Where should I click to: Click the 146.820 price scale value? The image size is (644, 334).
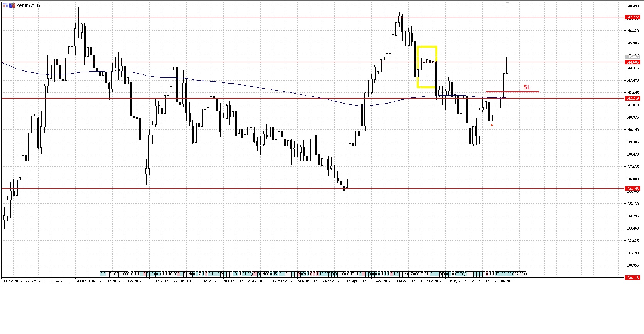coord(632,31)
